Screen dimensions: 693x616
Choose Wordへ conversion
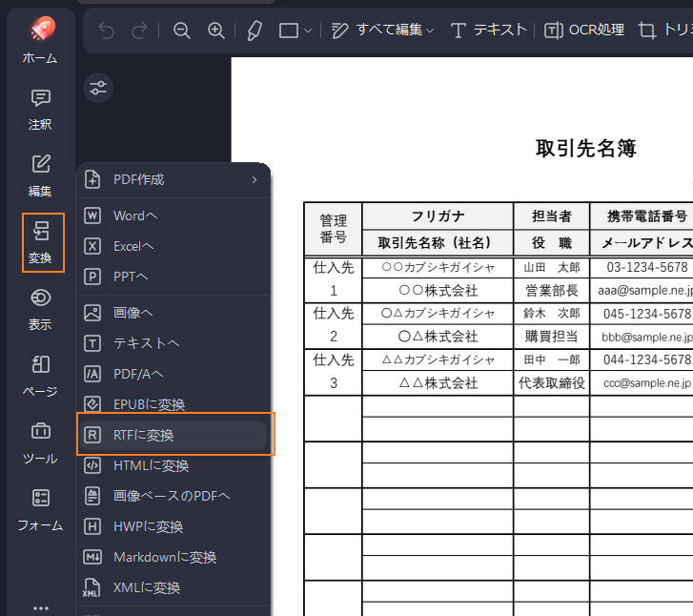pyautogui.click(x=173, y=216)
